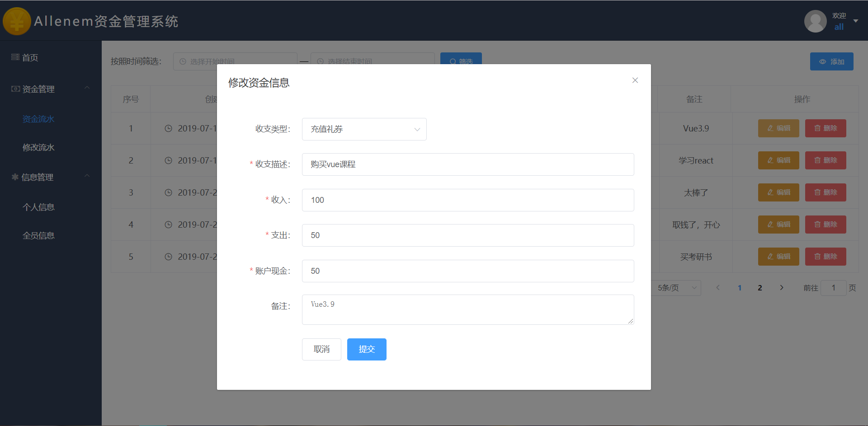Open the user dropdown arrow
The width and height of the screenshot is (868, 426).
pyautogui.click(x=855, y=21)
